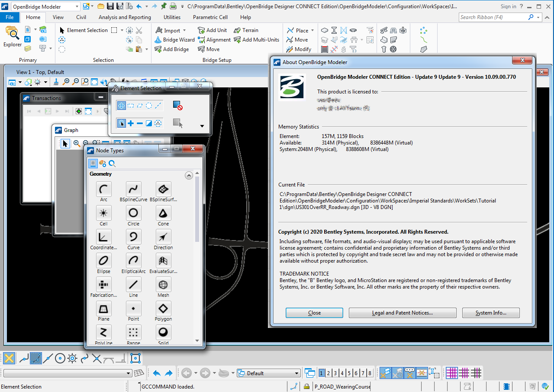554x392 pixels.
Task: Toggle view number 1 button
Action: pos(322,373)
